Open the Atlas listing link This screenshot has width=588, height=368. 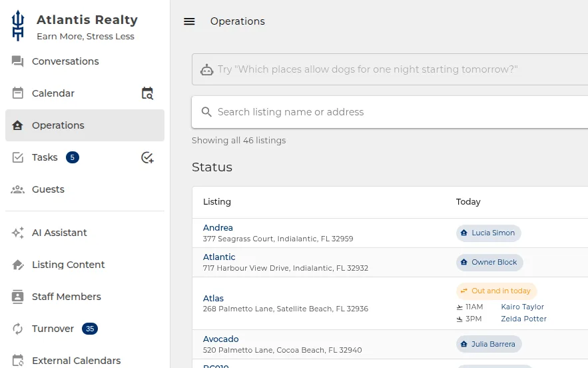pyautogui.click(x=213, y=298)
